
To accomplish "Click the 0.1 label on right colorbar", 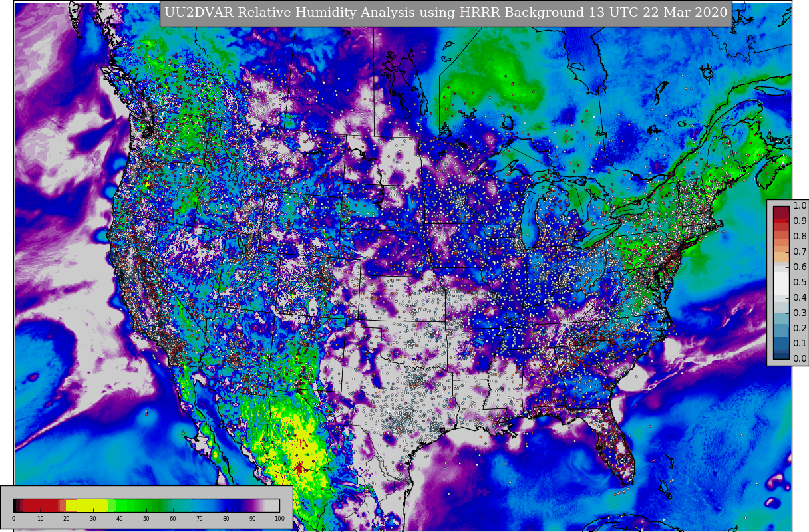I will click(x=800, y=344).
